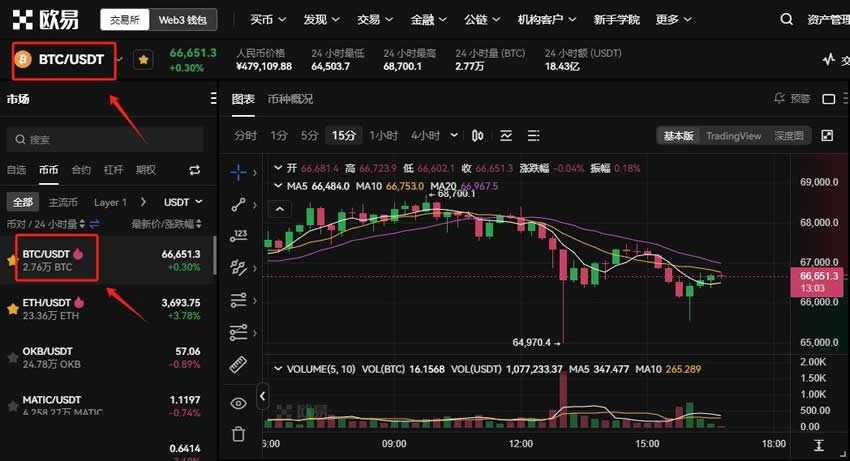
Task: Select the 合约 market tab
Action: point(81,170)
